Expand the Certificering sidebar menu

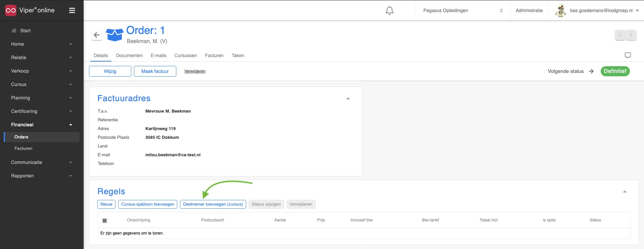pos(42,111)
